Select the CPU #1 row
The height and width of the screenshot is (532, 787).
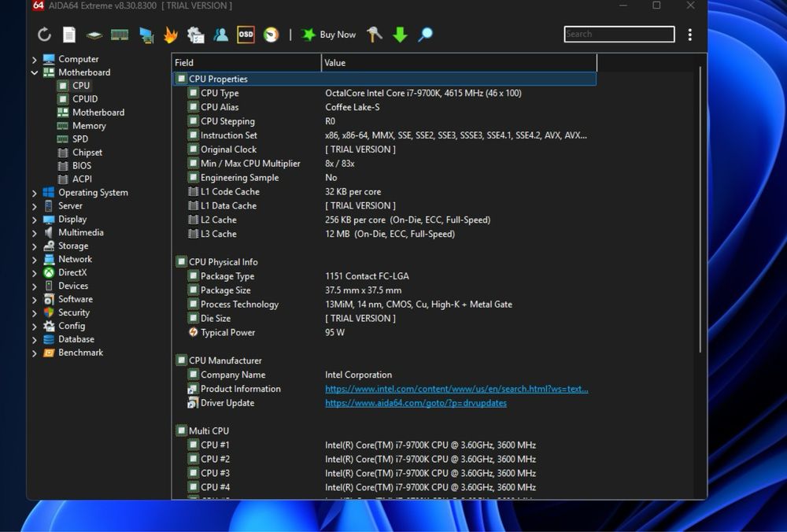pyautogui.click(x=385, y=445)
